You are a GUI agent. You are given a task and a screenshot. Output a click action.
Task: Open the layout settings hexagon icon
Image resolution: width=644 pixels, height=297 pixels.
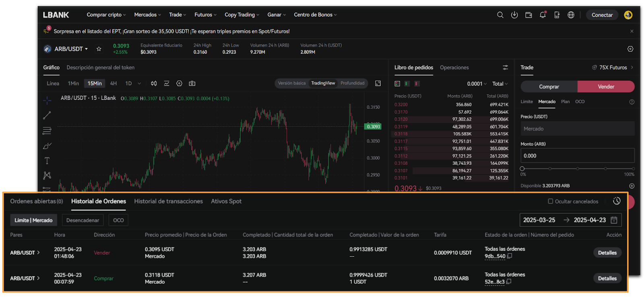click(x=630, y=49)
